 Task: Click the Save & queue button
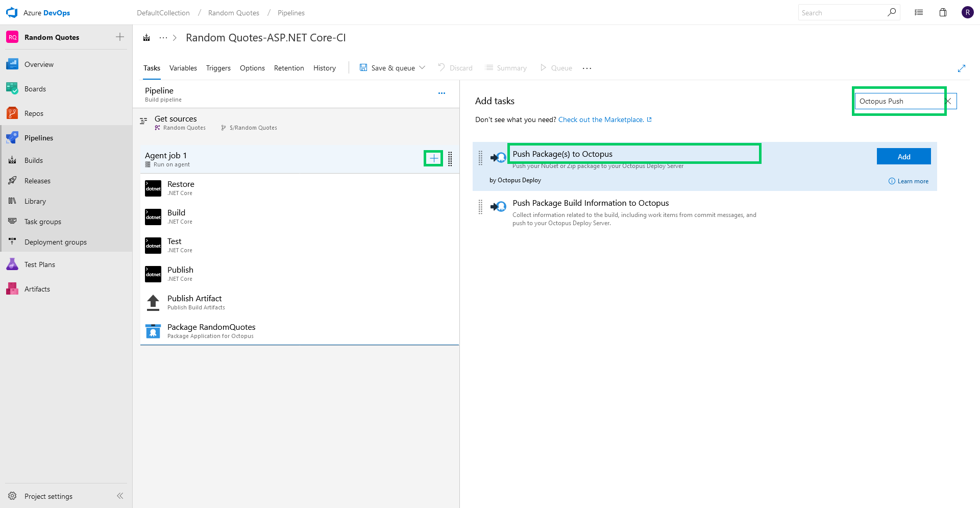[x=387, y=68]
